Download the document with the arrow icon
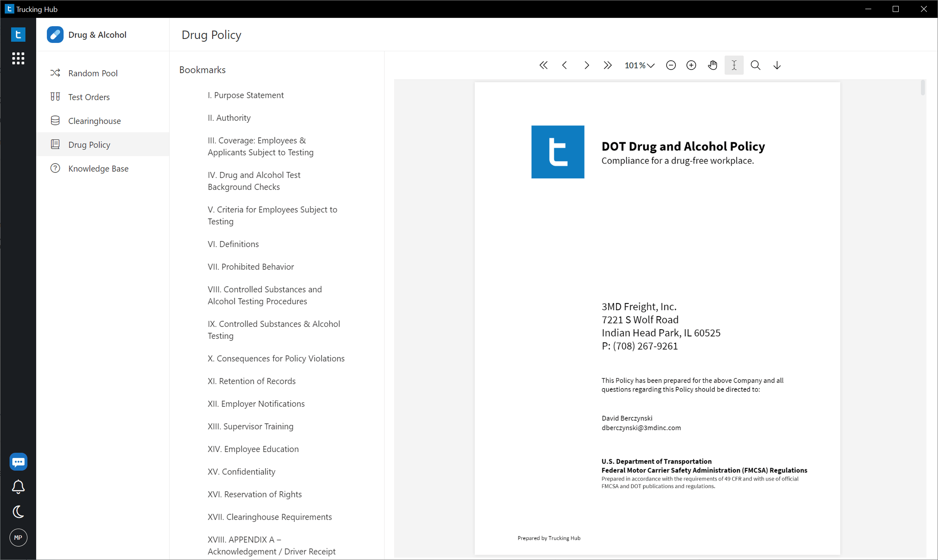 coord(777,65)
